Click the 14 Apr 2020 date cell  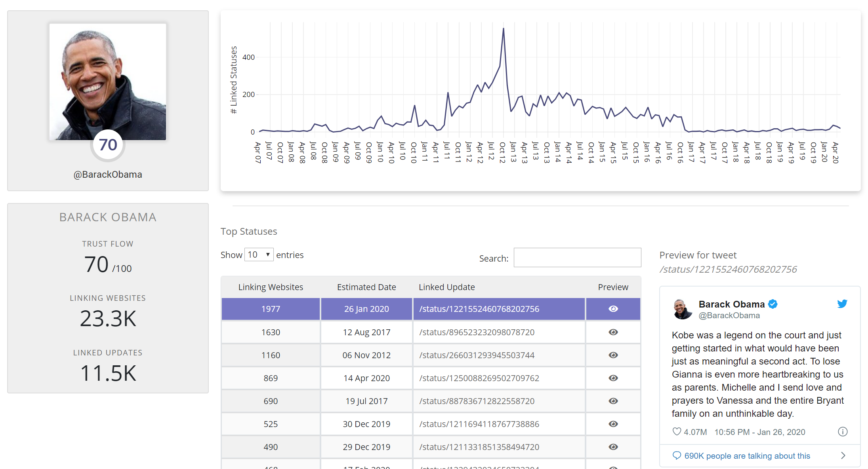(366, 378)
